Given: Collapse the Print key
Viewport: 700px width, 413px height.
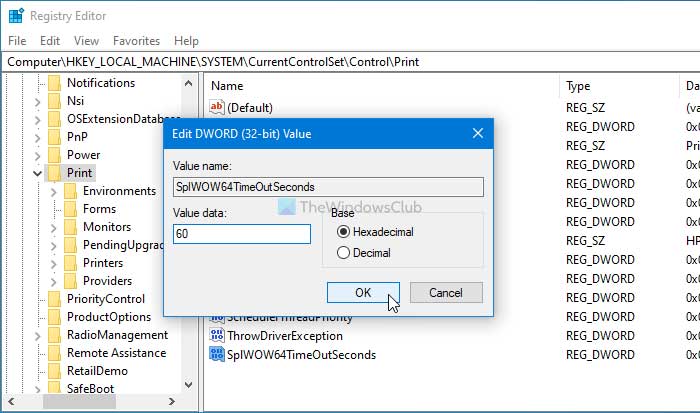Looking at the screenshot, I should click(x=38, y=173).
